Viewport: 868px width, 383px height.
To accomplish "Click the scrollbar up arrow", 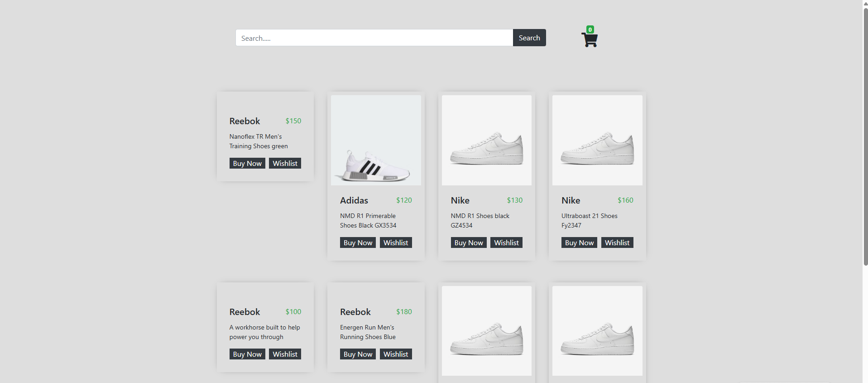I will pos(865,3).
